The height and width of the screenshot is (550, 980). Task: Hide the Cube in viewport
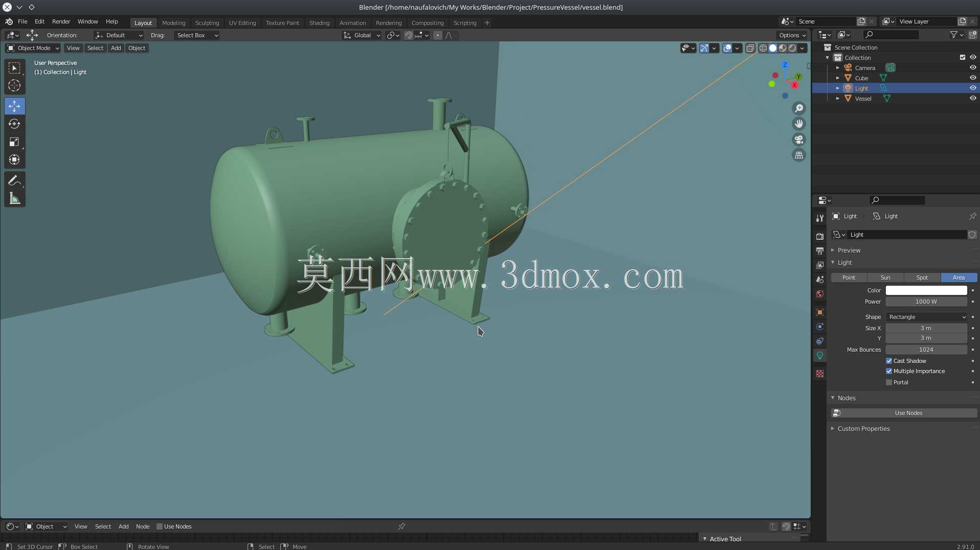point(973,78)
